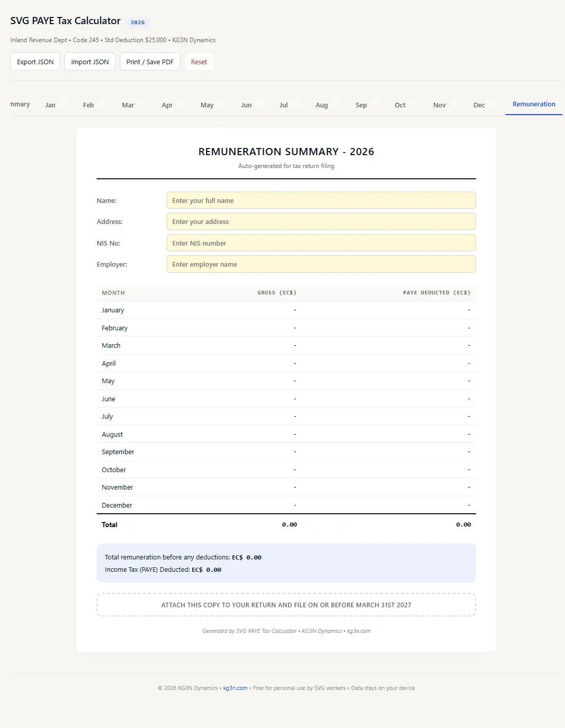Click the REMUNERATION SUMMARY - 2026 heading
Screen dimensions: 565x728
pyautogui.click(x=286, y=152)
